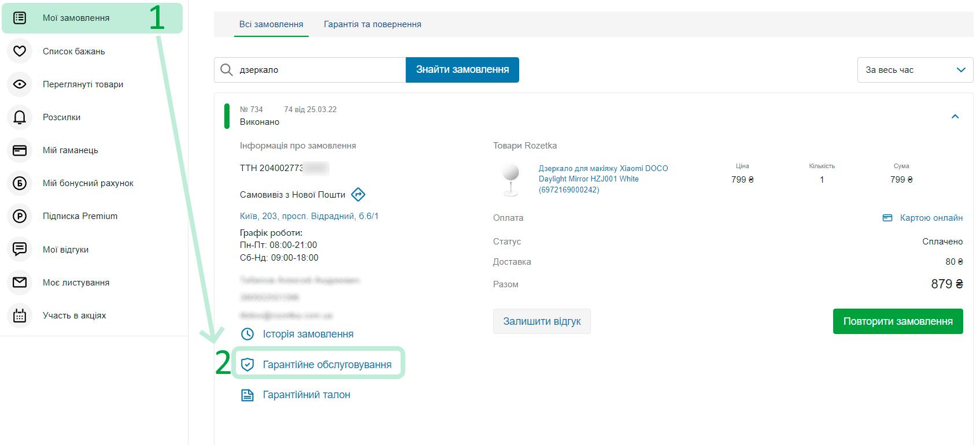Click the Пн-Пт: 08:00-21:00 schedule line
Screen dimensions: 980x445
click(279, 245)
